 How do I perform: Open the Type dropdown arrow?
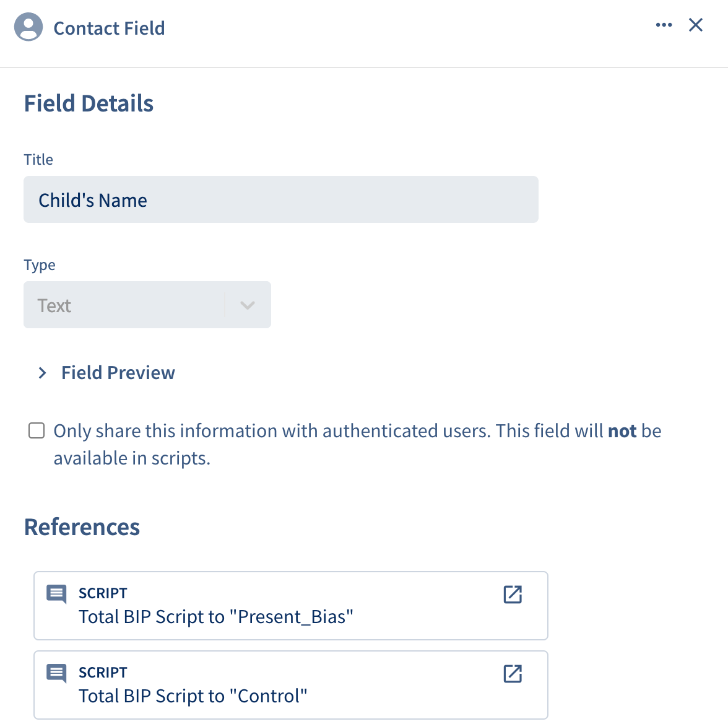pyautogui.click(x=248, y=305)
